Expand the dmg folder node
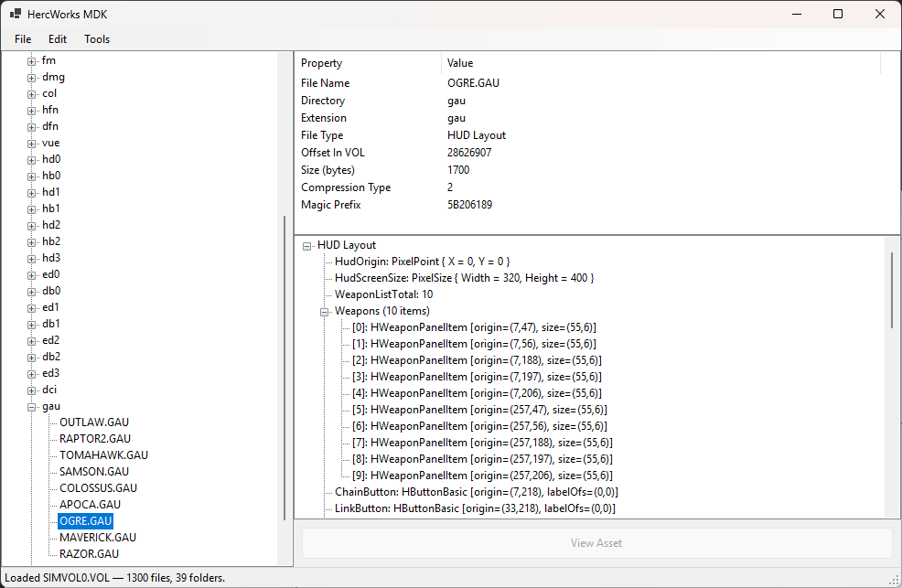 (32, 78)
